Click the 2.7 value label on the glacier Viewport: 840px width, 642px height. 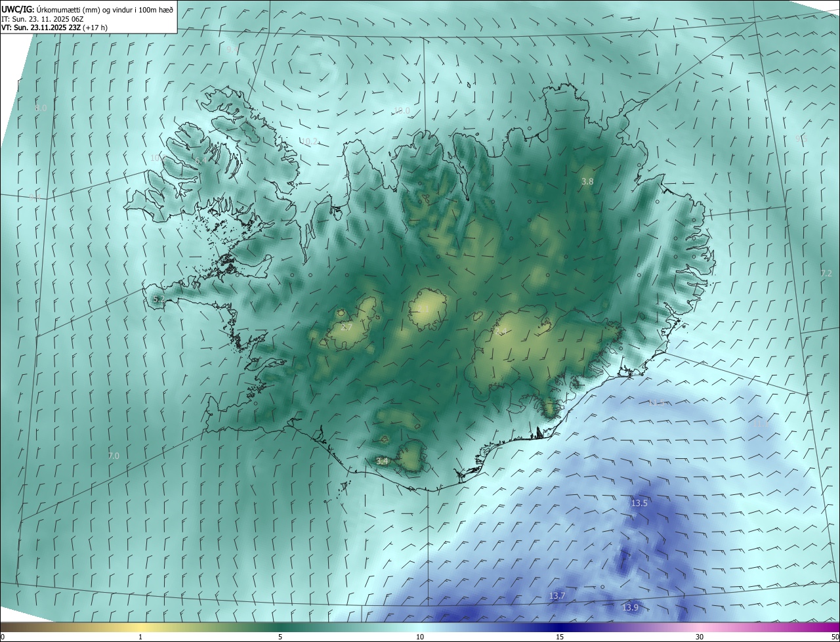347,327
